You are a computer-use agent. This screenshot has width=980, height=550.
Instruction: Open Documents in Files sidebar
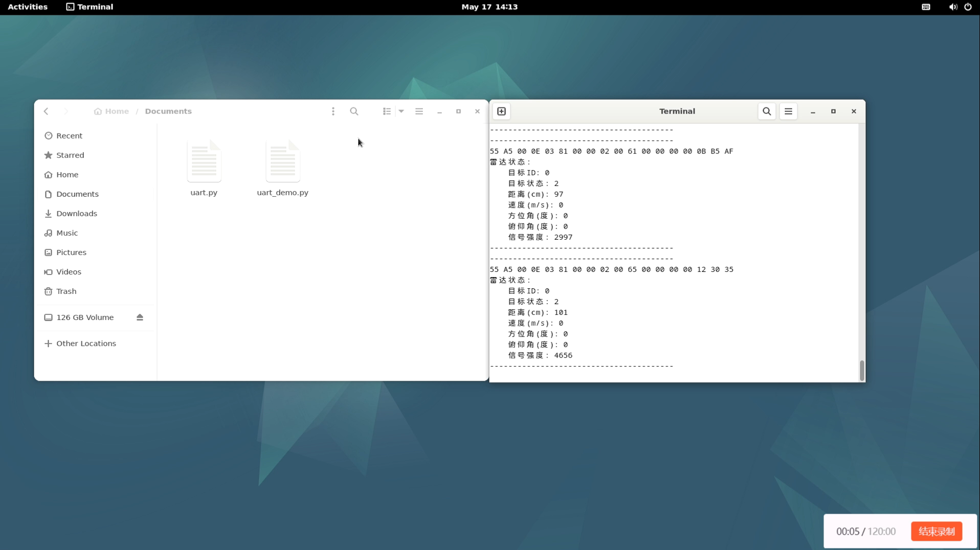pyautogui.click(x=95, y=194)
